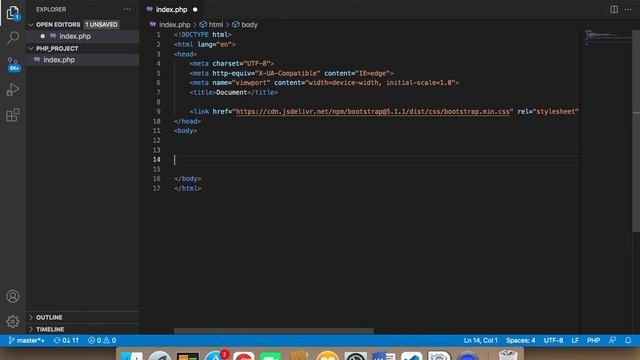This screenshot has width=640, height=360.
Task: Open problems panel via errors and warnings count
Action: coord(102,340)
